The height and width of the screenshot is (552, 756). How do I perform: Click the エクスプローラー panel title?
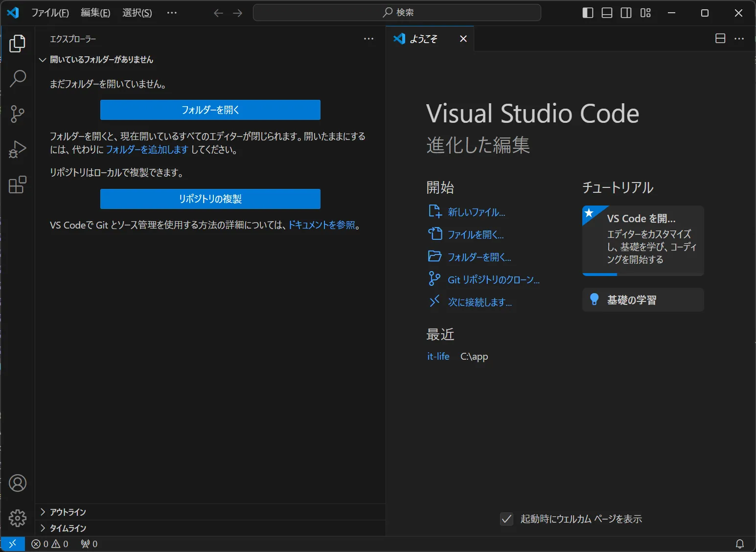click(x=73, y=39)
